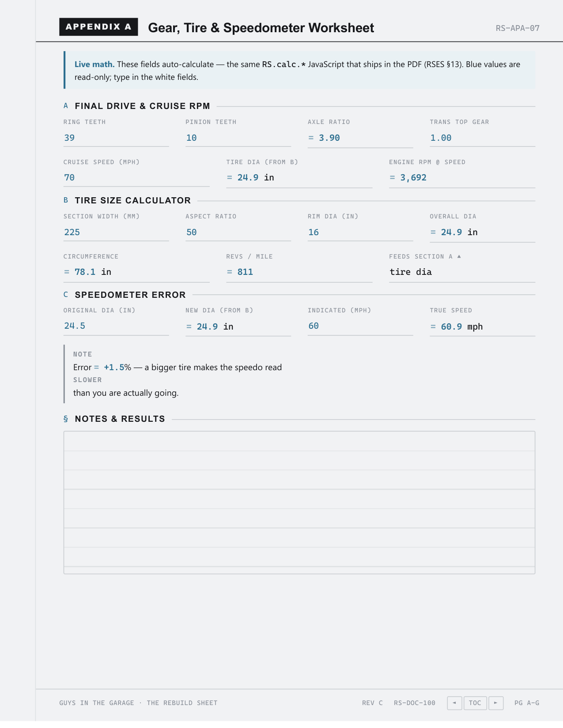Viewport: 563px width, 728px height.
Task: Click the Axle Ratio computed value 3.90
Action: [x=329, y=138]
